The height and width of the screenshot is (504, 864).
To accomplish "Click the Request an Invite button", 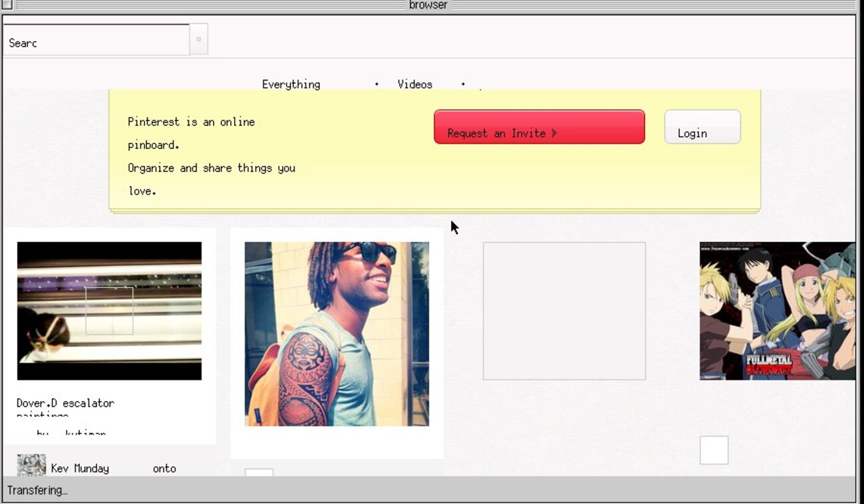I will (539, 127).
